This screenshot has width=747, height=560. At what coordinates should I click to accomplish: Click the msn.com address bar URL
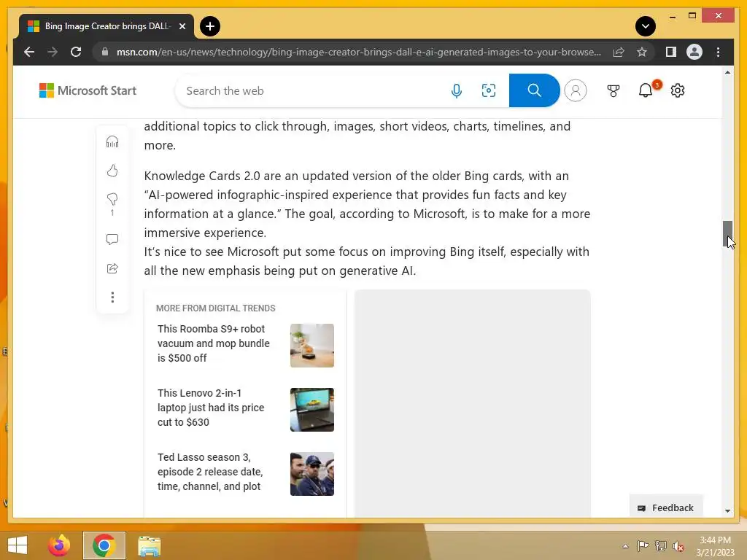coord(358,52)
